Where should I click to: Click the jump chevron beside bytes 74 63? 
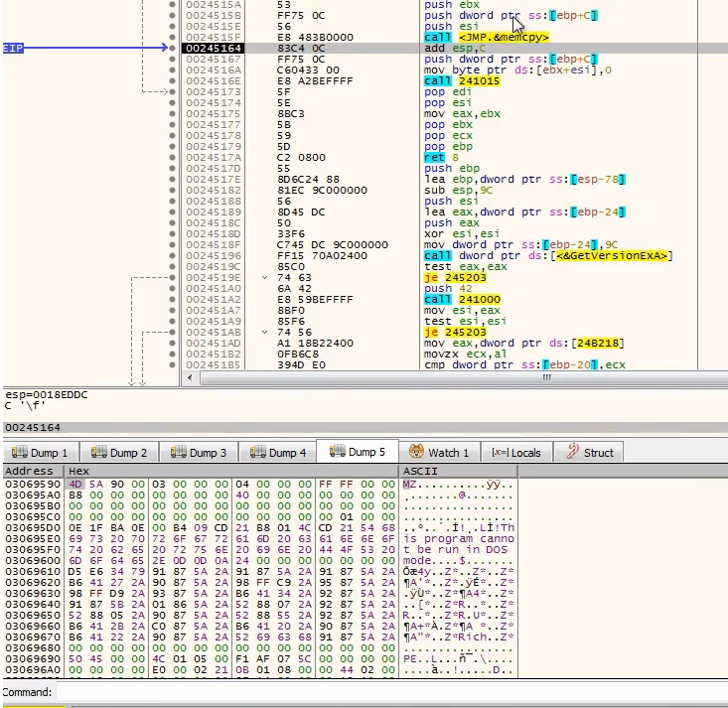click(264, 279)
